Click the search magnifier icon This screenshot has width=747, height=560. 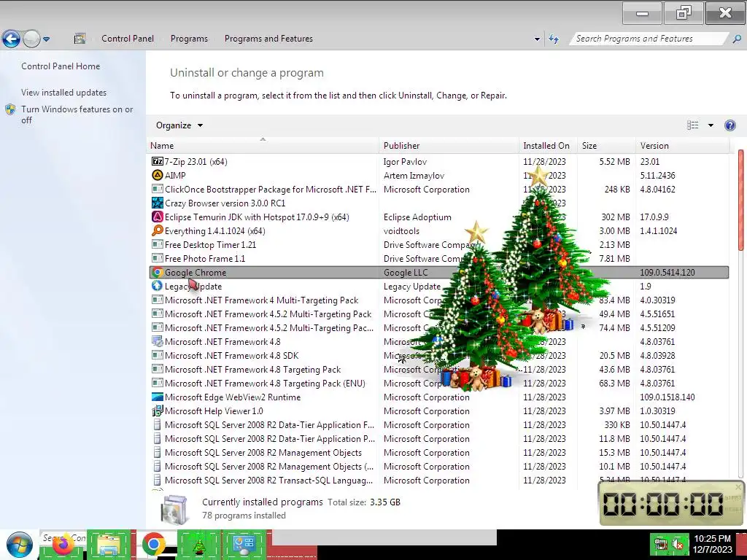(x=737, y=39)
